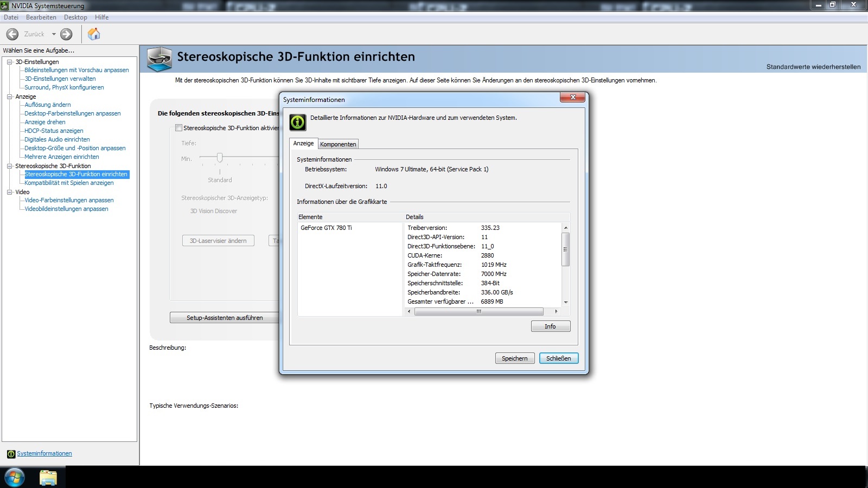Open Anzeige drehen
868x488 pixels.
point(45,122)
